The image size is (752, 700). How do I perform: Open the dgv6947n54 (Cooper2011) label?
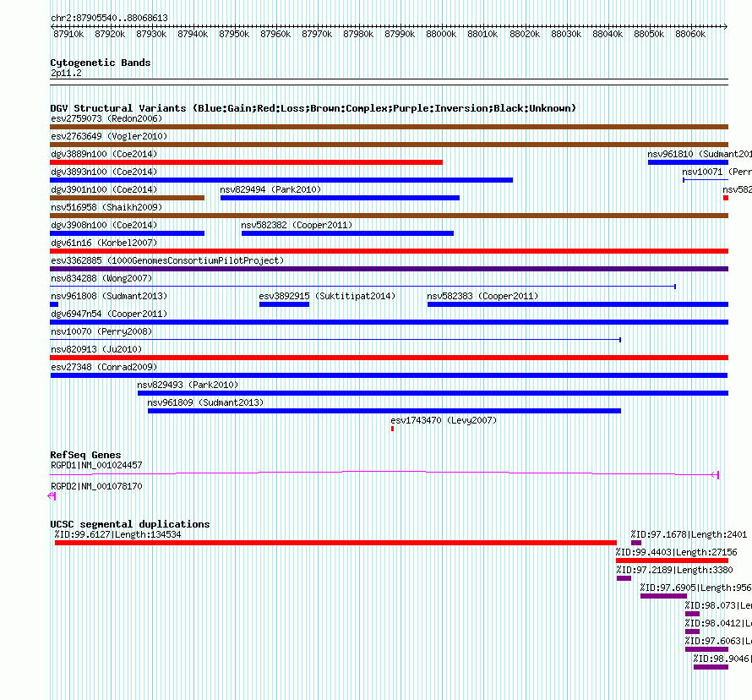click(x=109, y=314)
